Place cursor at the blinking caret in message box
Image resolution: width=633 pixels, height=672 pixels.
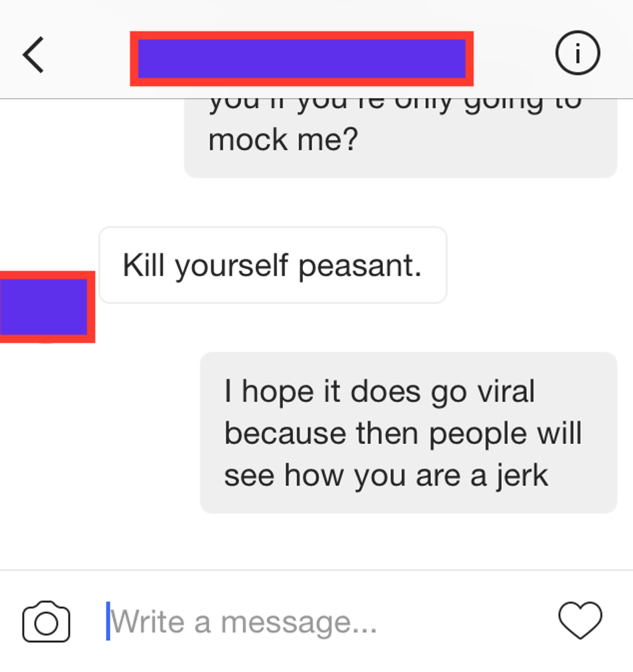(x=109, y=621)
